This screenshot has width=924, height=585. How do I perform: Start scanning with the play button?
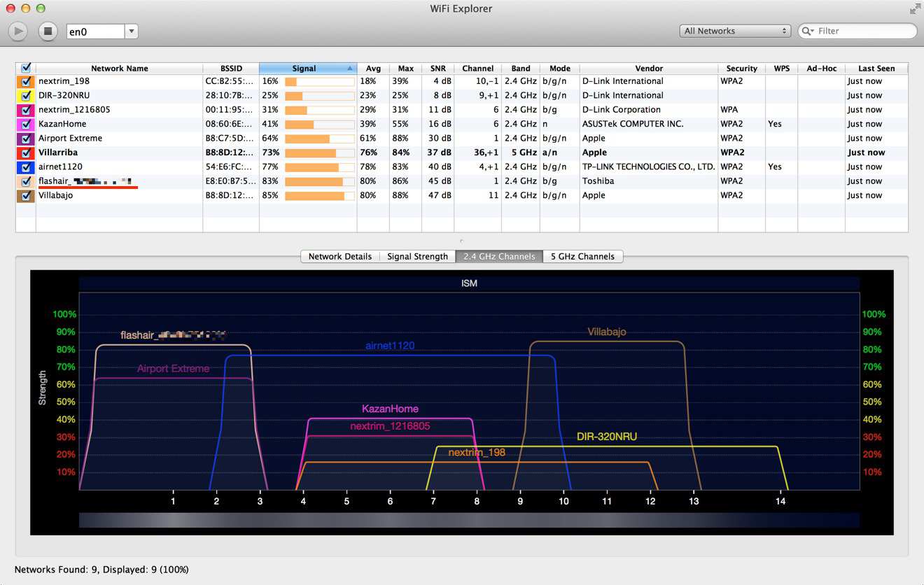(18, 31)
